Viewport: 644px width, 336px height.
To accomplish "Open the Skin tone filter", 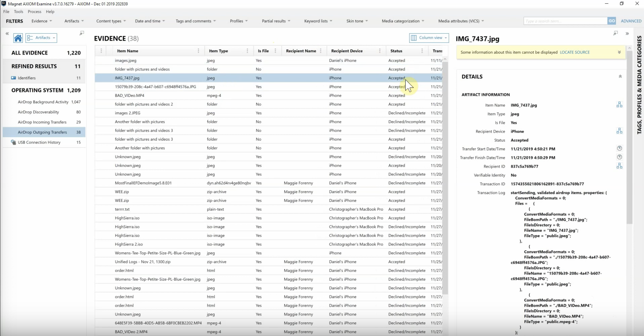I will 357,21.
